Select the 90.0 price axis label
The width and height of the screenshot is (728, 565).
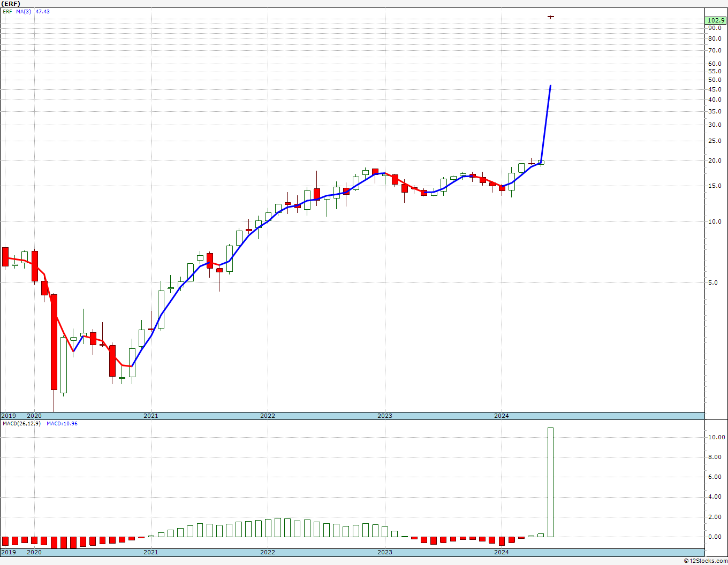[x=714, y=28]
